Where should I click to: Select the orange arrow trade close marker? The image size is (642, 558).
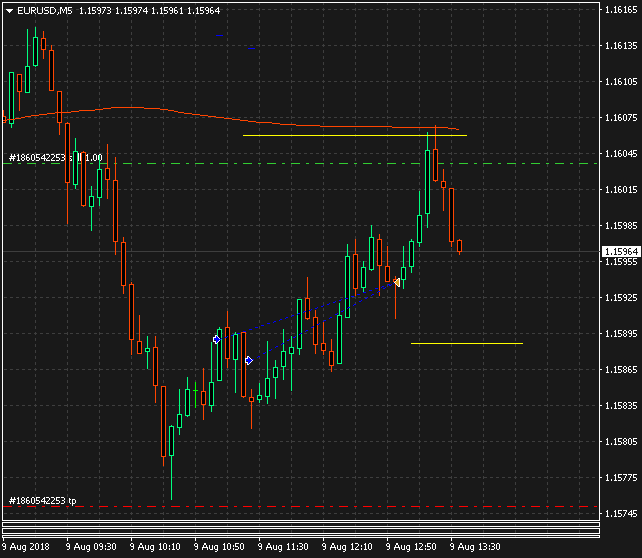(397, 283)
